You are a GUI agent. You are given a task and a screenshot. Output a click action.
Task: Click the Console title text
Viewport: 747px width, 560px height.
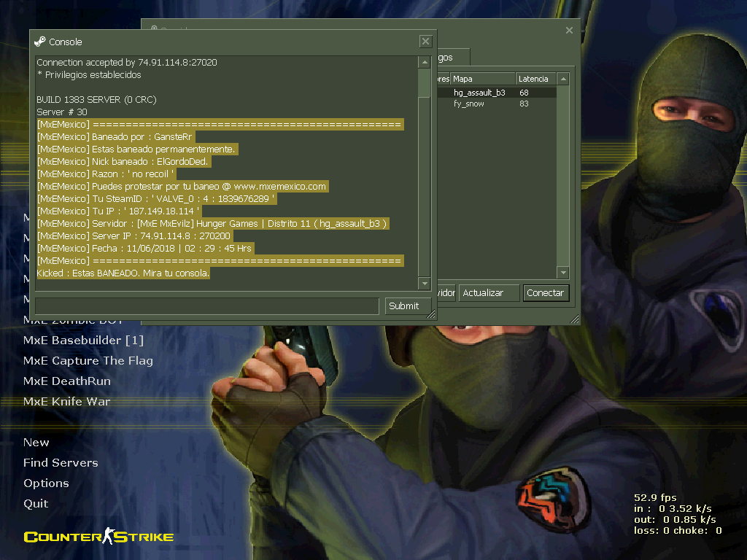(x=65, y=42)
